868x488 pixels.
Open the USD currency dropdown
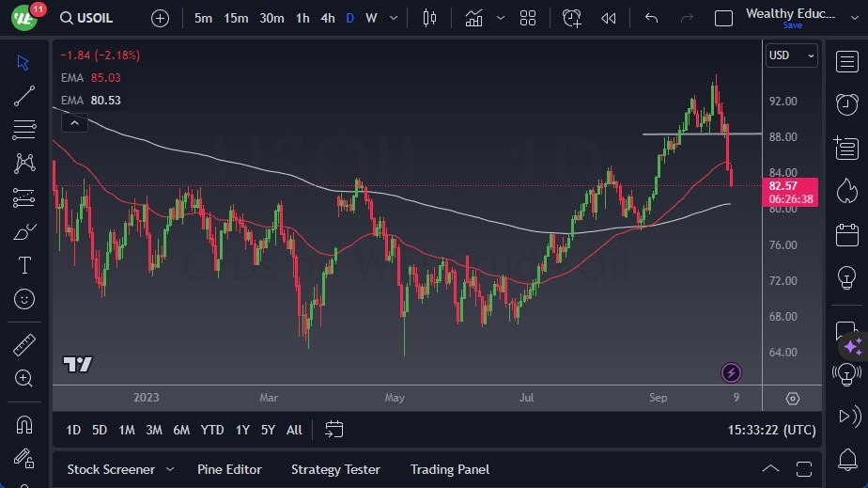(x=792, y=55)
